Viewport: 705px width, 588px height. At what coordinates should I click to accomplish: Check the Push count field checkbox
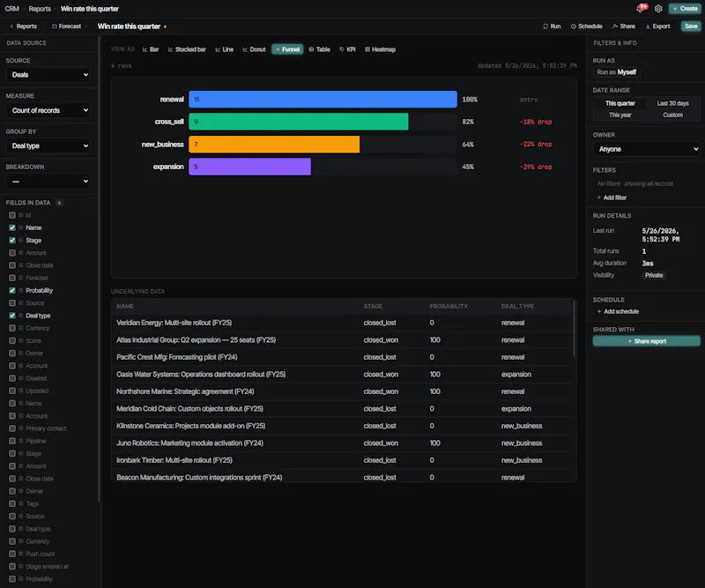tap(12, 554)
